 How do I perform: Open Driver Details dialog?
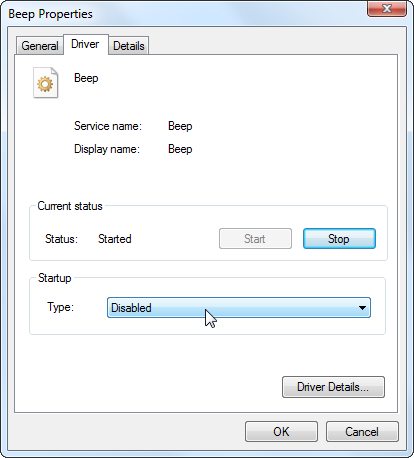pos(333,387)
